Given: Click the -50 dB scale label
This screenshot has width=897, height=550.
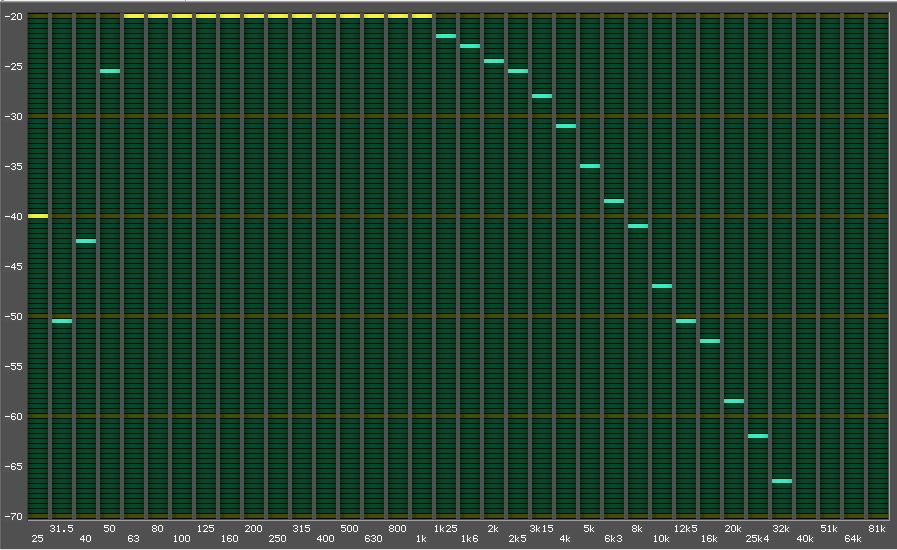Looking at the screenshot, I should pos(13,316).
